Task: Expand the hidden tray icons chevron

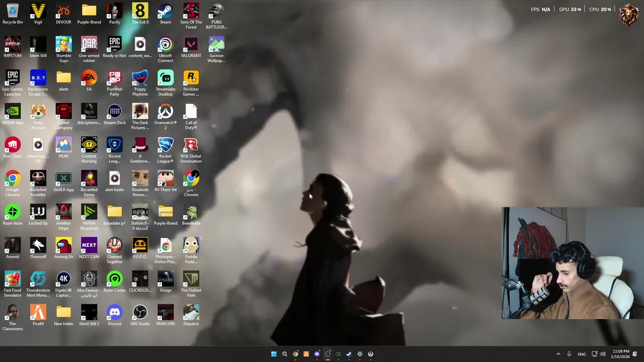Action: [x=558, y=354]
